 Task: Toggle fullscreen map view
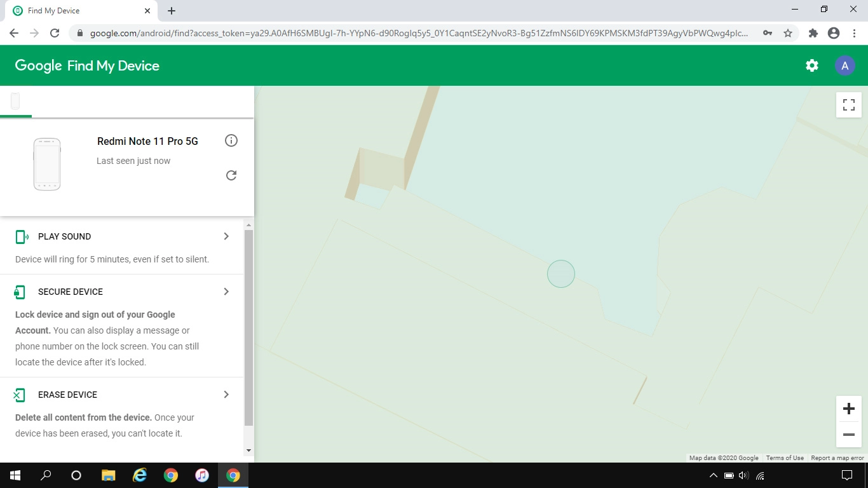848,105
